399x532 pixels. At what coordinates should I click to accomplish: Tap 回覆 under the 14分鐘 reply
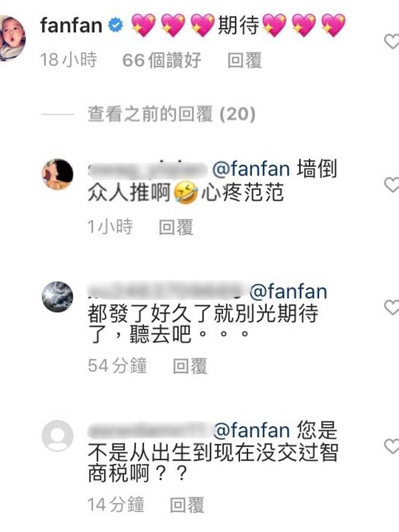187,505
